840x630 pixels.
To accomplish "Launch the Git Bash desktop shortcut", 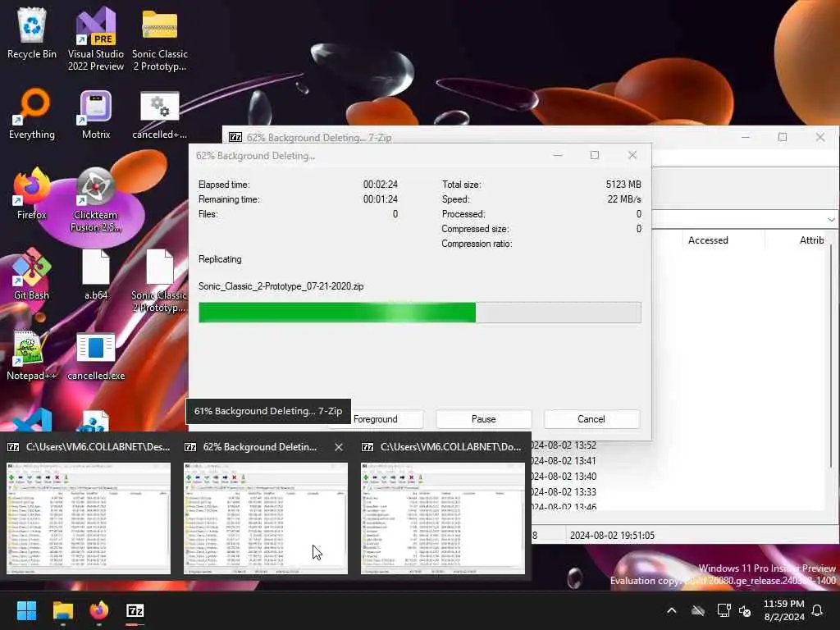I will click(32, 274).
